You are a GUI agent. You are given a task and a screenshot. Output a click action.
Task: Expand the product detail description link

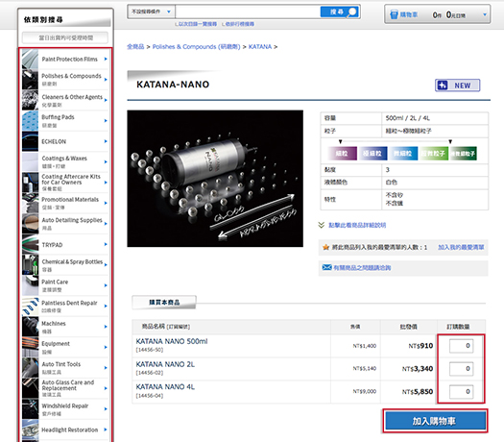357,225
